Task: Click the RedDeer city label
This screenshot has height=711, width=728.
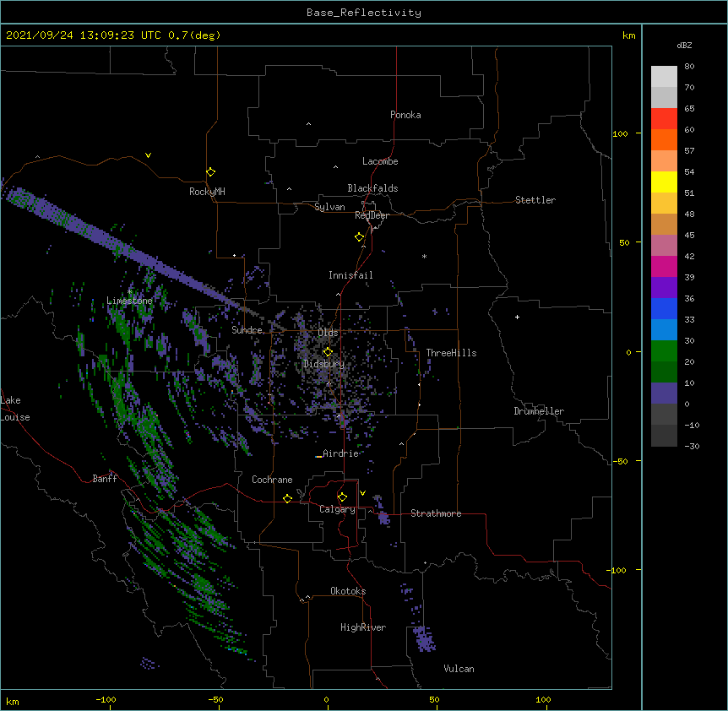Action: [372, 215]
